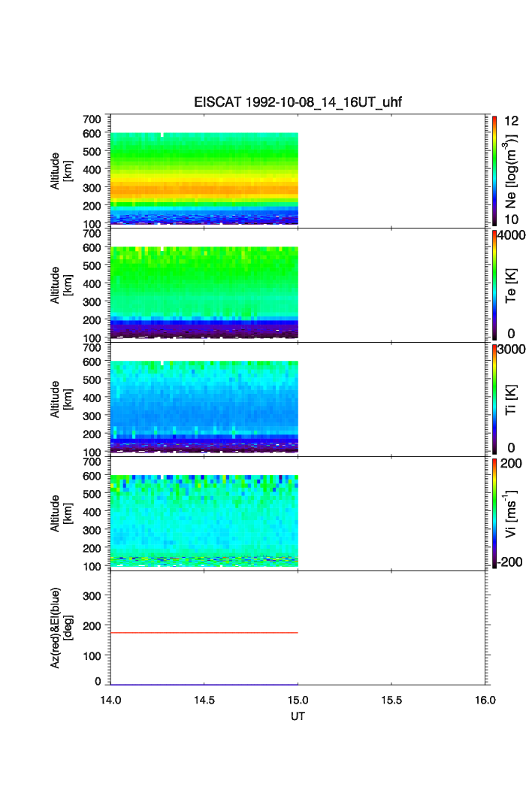Image resolution: width=532 pixels, height=799 pixels.
Task: Click the 300 altitude tick of the Ne panel
Action: [92, 187]
